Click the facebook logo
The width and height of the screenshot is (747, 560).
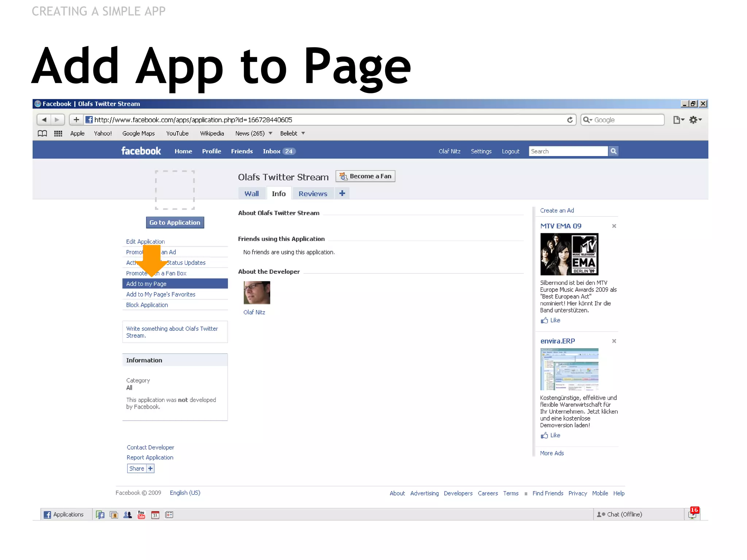point(141,151)
